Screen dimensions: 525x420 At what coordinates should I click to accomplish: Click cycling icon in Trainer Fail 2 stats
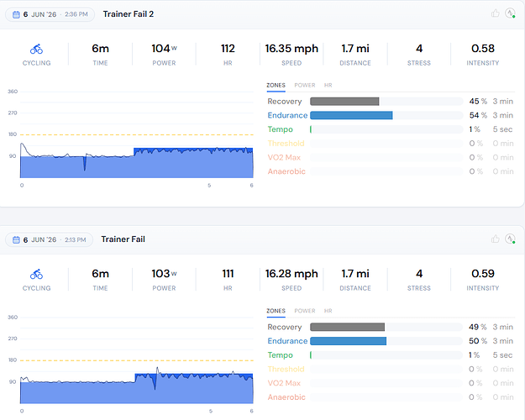(36, 50)
